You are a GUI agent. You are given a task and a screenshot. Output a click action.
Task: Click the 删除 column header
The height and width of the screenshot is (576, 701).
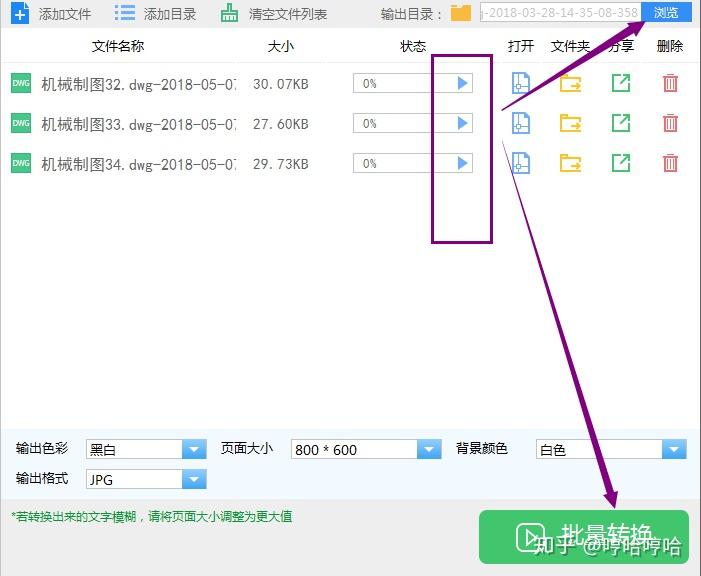coord(670,46)
